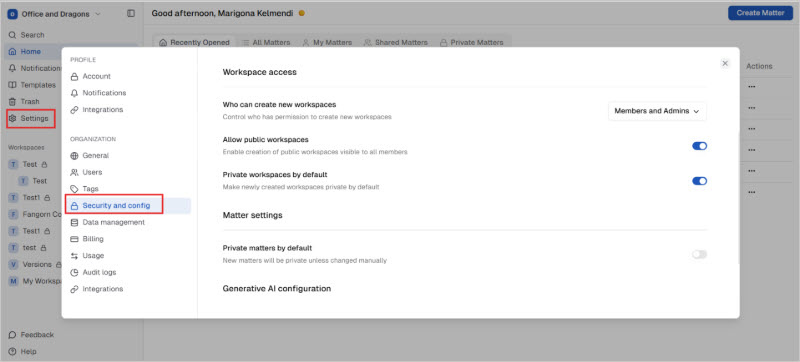This screenshot has height=362, width=800.
Task: Click the Create Matter button
Action: click(x=760, y=13)
